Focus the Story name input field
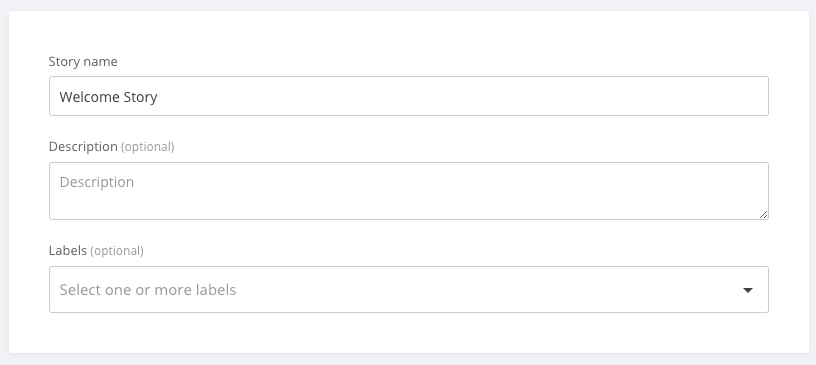Screen dimensions: 816x365 point(409,96)
